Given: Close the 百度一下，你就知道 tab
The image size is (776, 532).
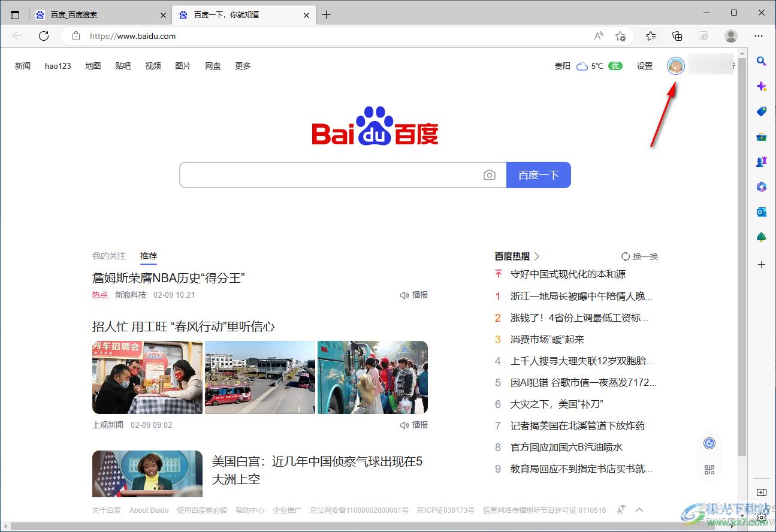Looking at the screenshot, I should [307, 15].
